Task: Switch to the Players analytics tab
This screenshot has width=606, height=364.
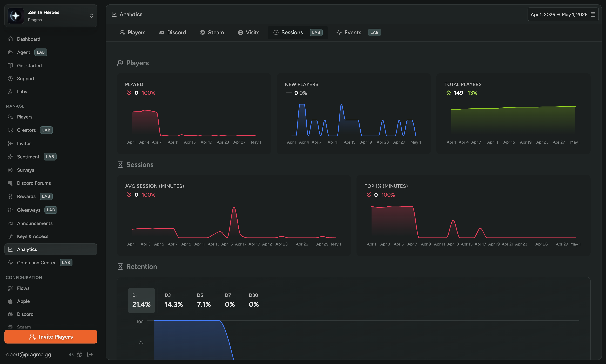Action: coord(133,32)
